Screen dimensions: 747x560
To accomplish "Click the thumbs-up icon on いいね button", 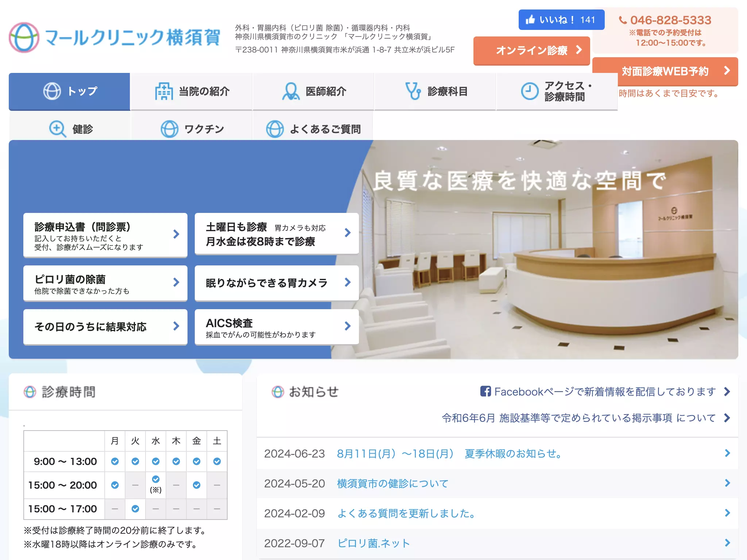I will pos(530,20).
